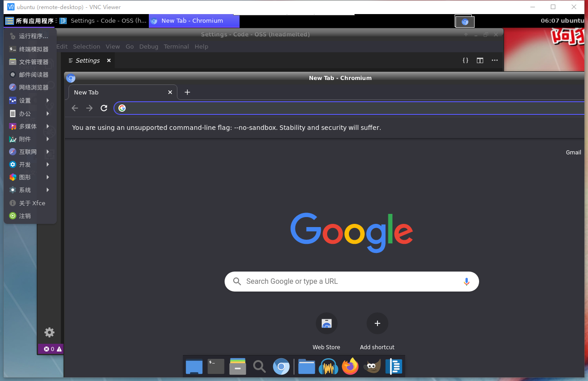Image resolution: width=588 pixels, height=381 pixels.
Task: Open 终端模拟器 from applications menu
Action: [x=30, y=49]
